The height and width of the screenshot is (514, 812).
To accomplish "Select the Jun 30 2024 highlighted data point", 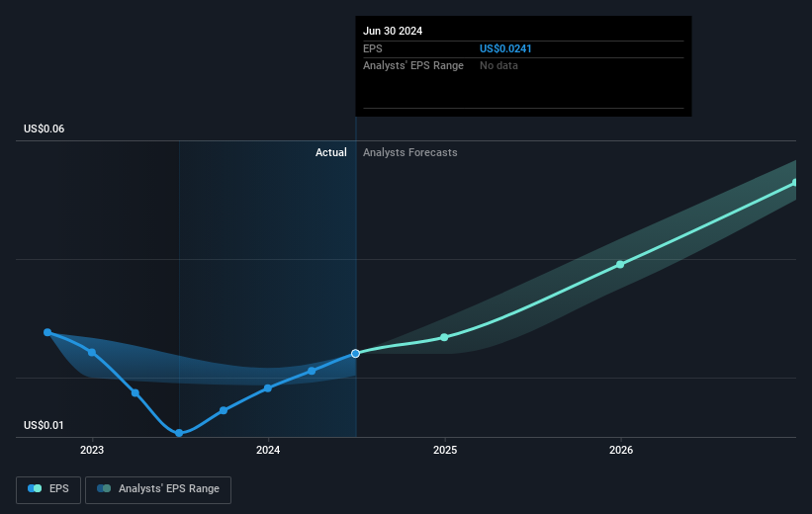I will pyautogui.click(x=355, y=354).
